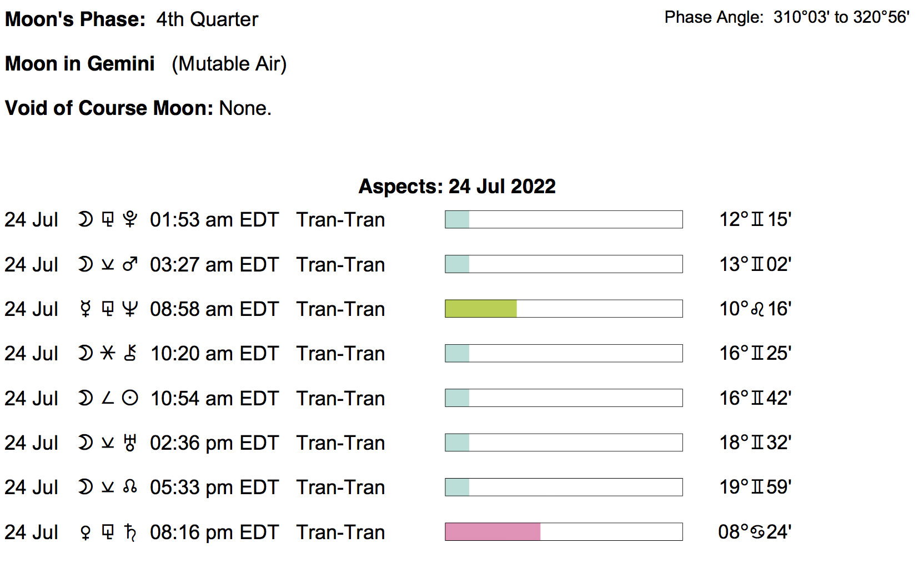Click the pink Venus-Saturn progress bar
This screenshot has height=563, width=924.
[493, 532]
